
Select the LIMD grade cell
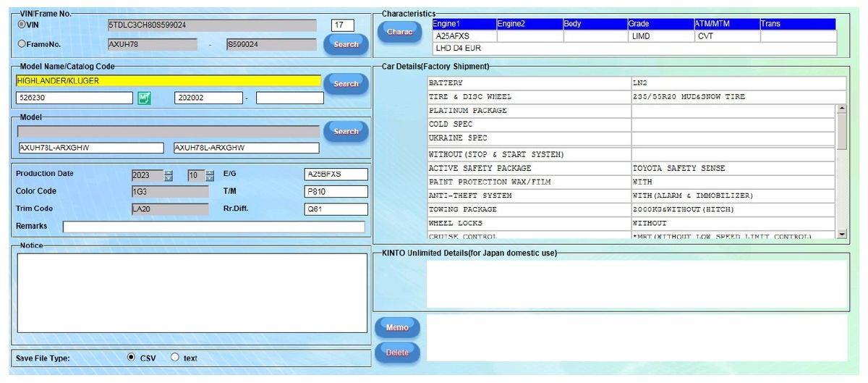coord(661,36)
